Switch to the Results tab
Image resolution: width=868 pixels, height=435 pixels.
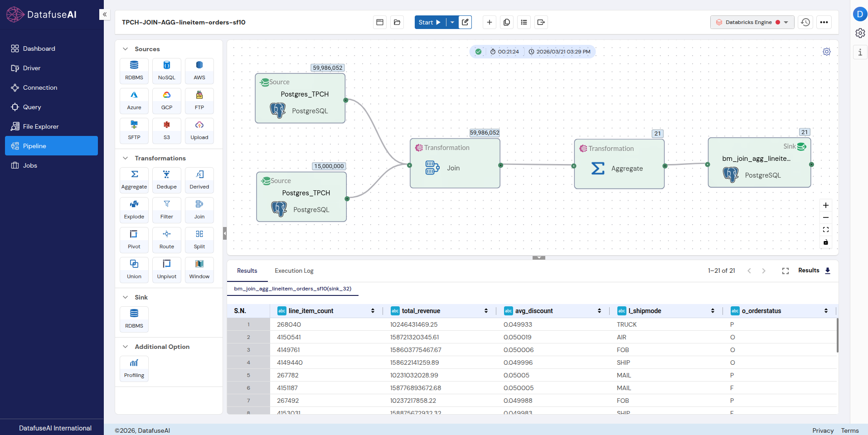coord(247,271)
